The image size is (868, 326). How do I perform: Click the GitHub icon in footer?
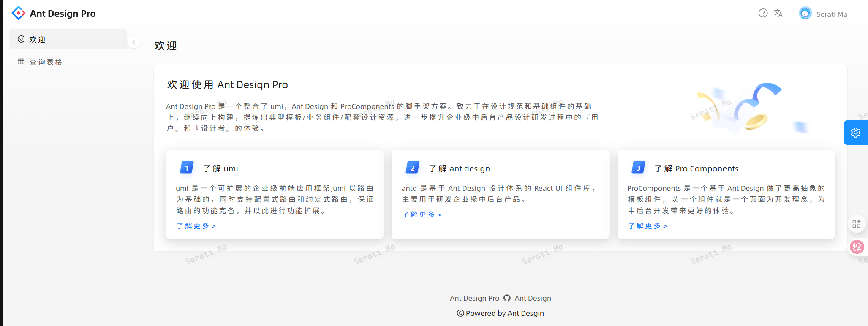click(x=507, y=298)
